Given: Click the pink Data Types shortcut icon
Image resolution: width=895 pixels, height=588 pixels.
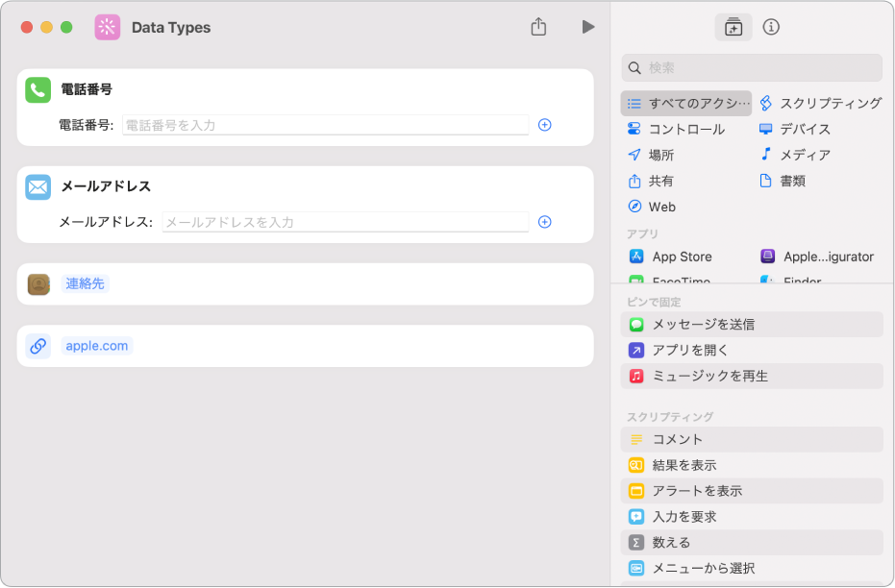Looking at the screenshot, I should 108,27.
